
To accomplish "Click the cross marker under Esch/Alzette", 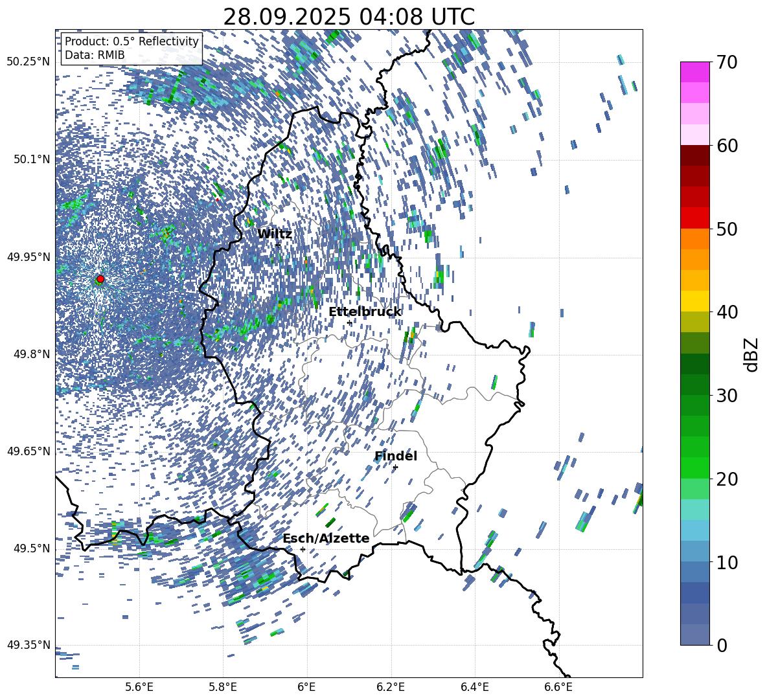I will [303, 549].
